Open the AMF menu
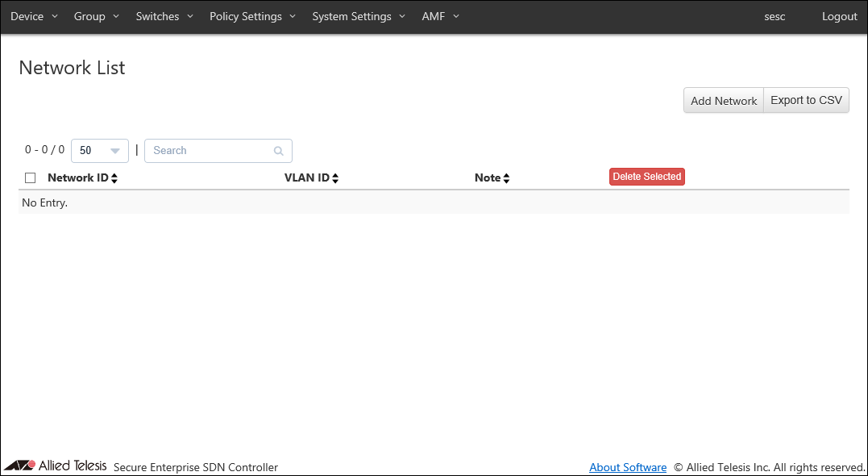 [x=440, y=17]
